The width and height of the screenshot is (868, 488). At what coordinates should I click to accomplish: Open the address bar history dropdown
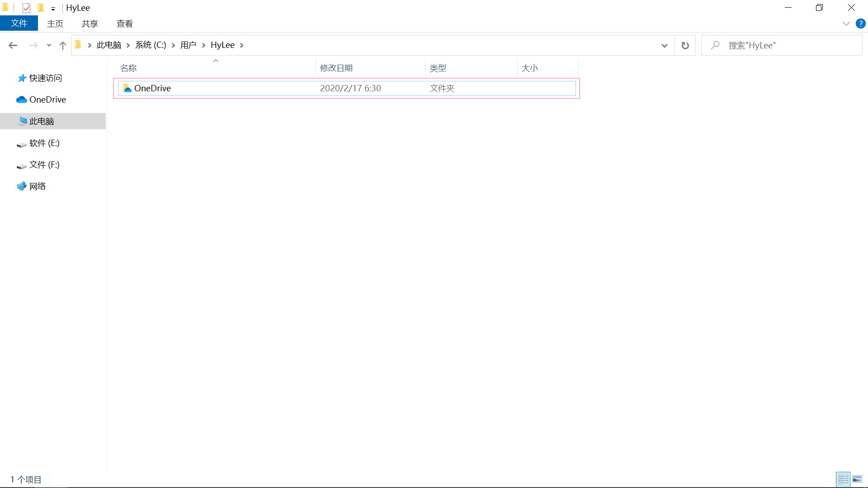point(664,45)
